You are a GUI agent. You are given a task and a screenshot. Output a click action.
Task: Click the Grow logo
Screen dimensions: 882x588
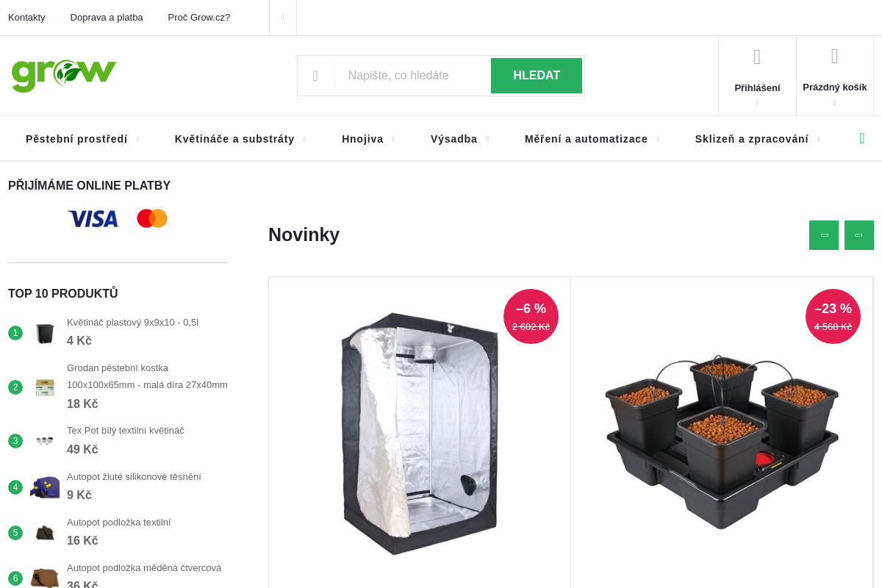coord(64,75)
